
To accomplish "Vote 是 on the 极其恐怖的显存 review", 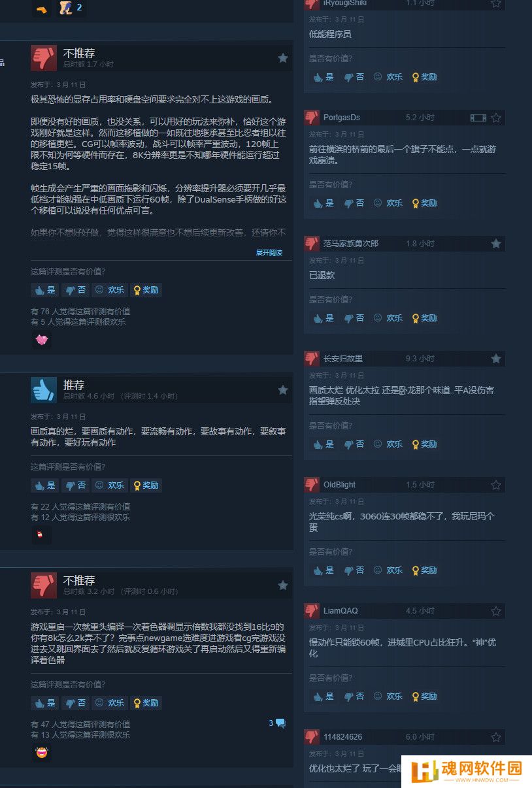I will 44,290.
